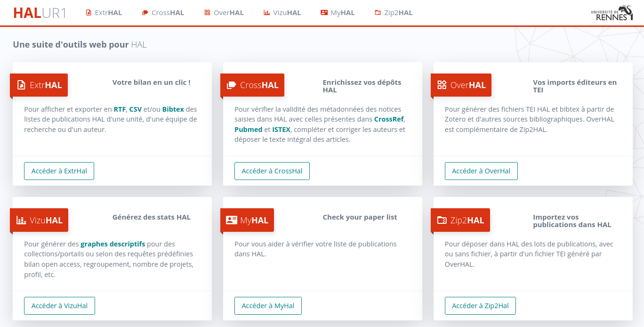This screenshot has height=327, width=644.
Task: Click the file icon on the ExtrHAL card badge
Action: click(x=21, y=85)
